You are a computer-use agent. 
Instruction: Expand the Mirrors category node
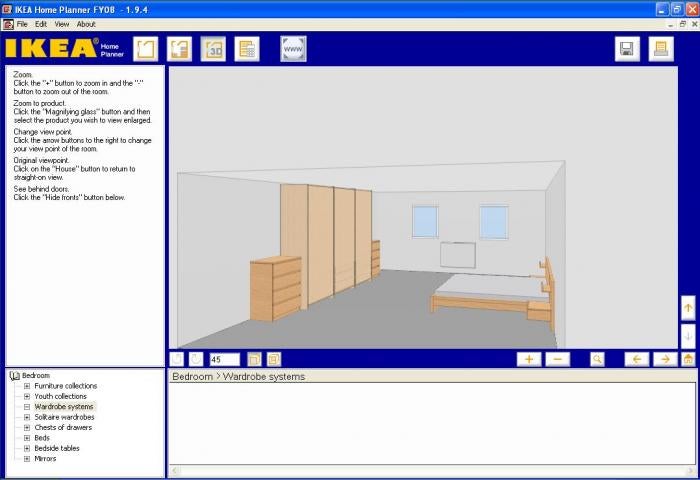[x=27, y=459]
